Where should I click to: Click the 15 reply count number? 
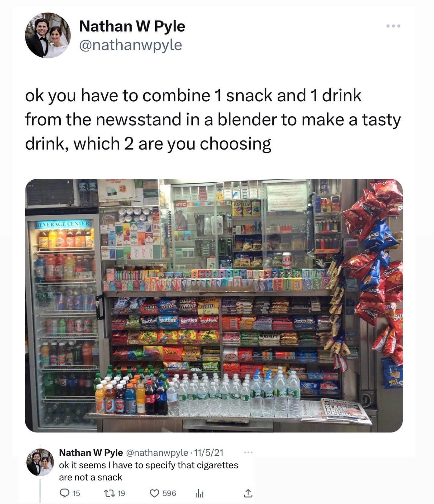coord(77,493)
